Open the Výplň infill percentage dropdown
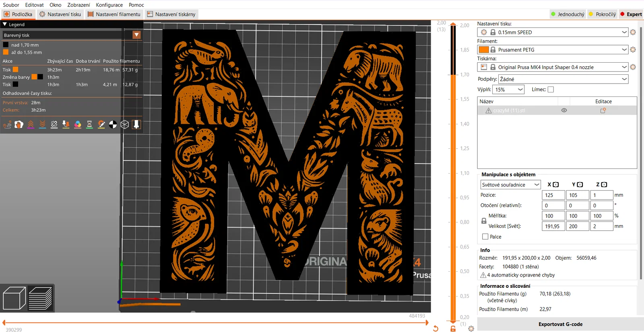The height and width of the screenshot is (332, 644). click(x=509, y=90)
